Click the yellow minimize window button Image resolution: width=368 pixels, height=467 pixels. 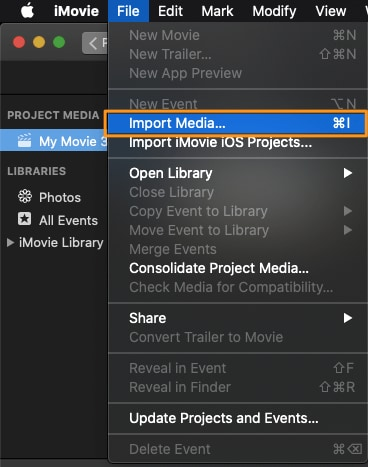(39, 42)
